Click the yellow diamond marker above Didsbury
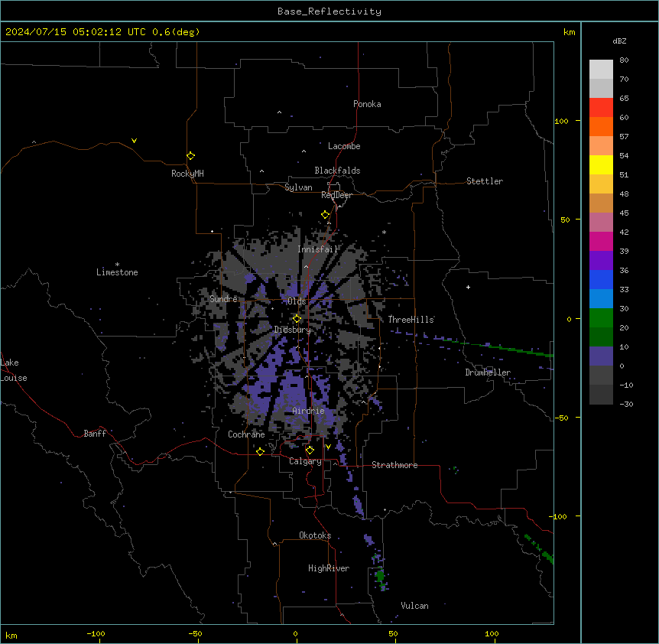This screenshot has width=659, height=644. (x=297, y=319)
